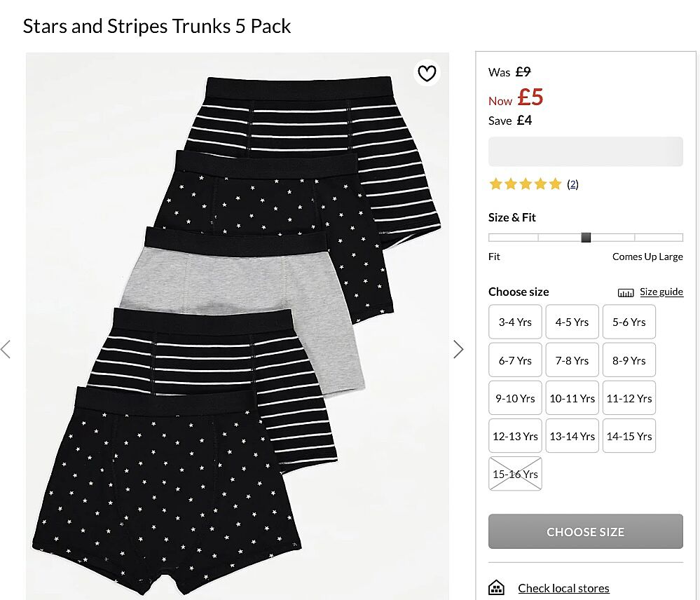Go to previous product image arrow
700x600 pixels.
click(6, 349)
